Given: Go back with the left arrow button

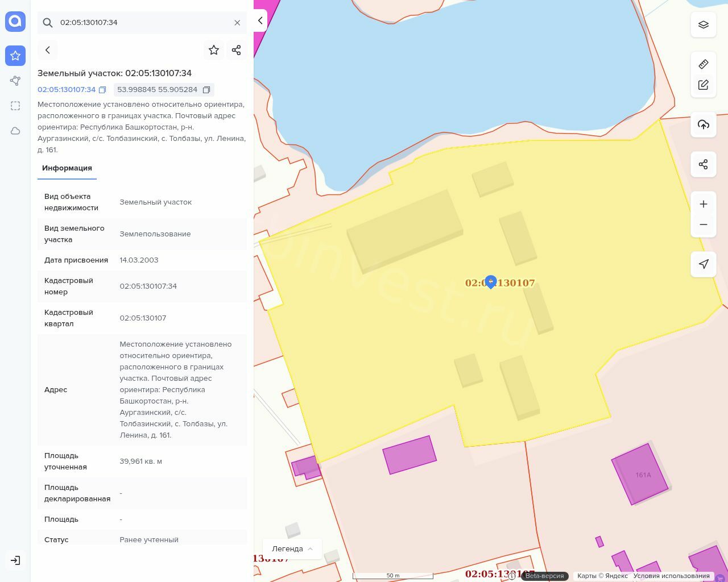Looking at the screenshot, I should tap(48, 50).
